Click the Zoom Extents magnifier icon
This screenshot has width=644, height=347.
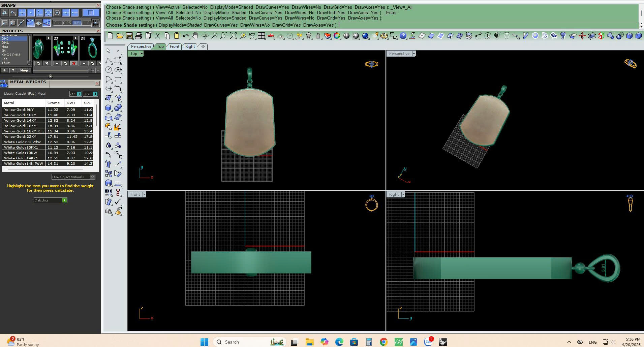pyautogui.click(x=233, y=36)
